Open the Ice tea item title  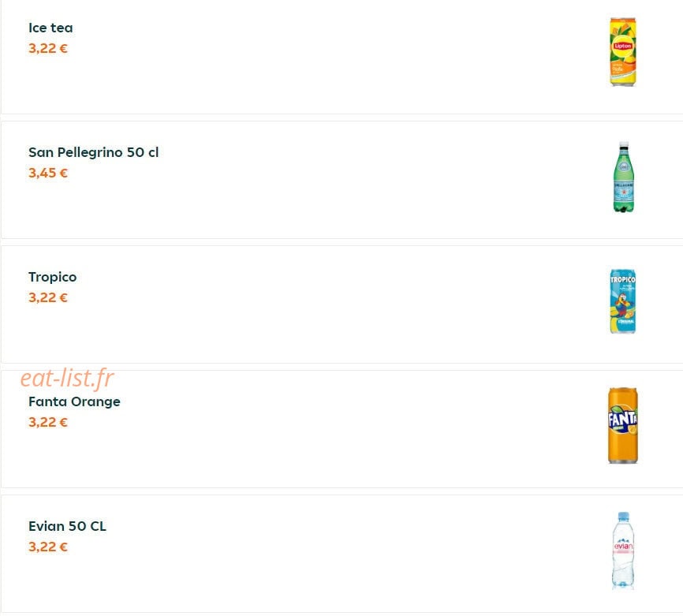[50, 28]
